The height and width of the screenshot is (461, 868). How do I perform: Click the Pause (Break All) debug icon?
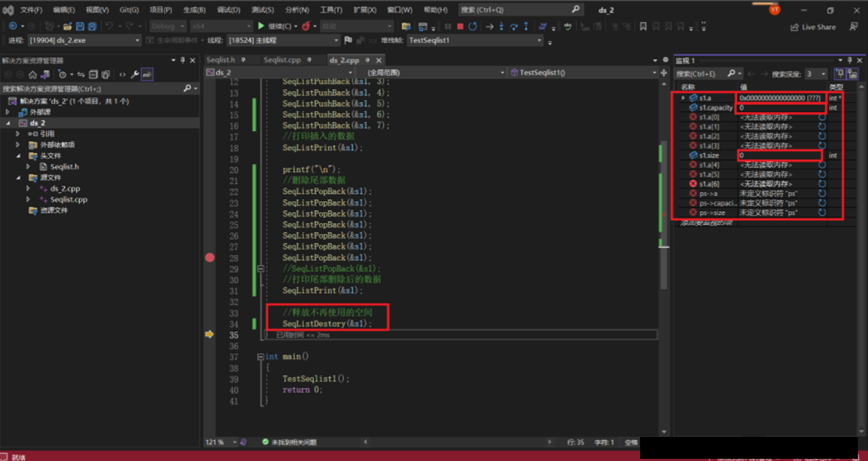click(x=448, y=26)
